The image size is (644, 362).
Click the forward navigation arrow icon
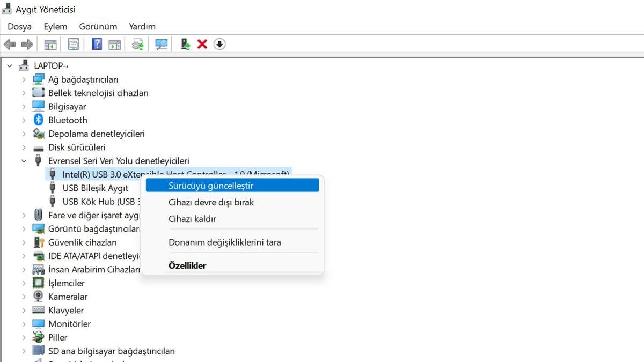click(x=26, y=44)
